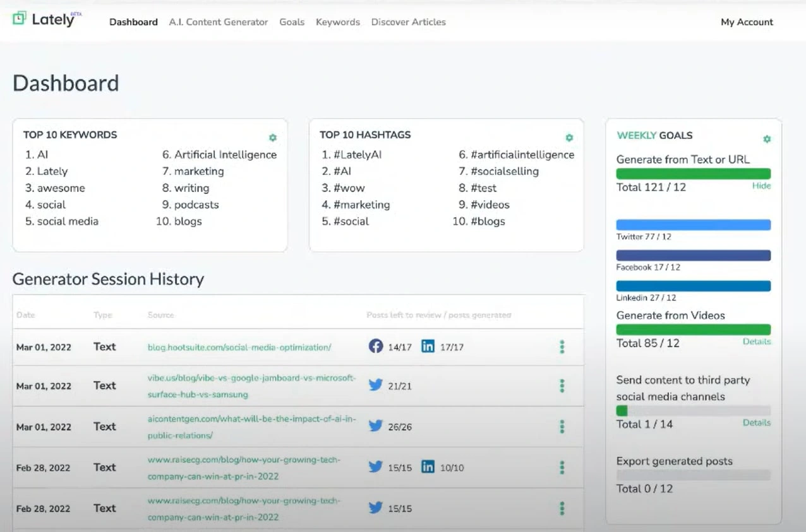The image size is (806, 532).
Task: Click the Lately logo icon
Action: [20, 18]
